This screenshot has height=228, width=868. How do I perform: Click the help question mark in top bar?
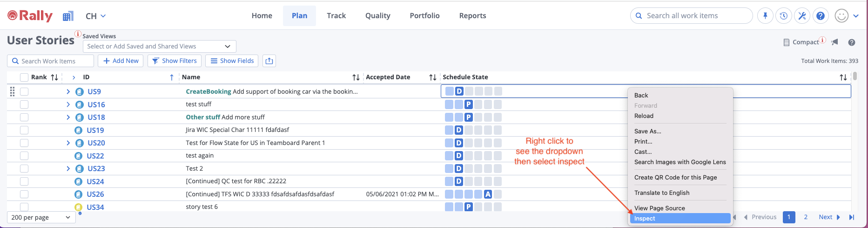click(821, 16)
